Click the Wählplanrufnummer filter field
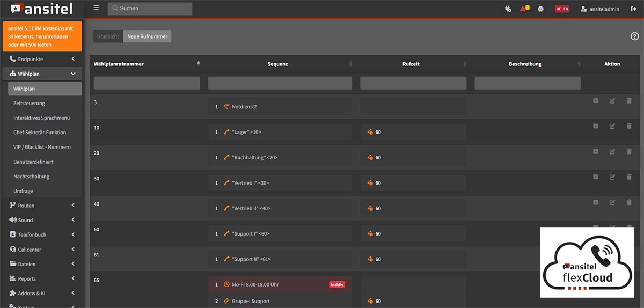The width and height of the screenshot is (644, 308). (147, 83)
